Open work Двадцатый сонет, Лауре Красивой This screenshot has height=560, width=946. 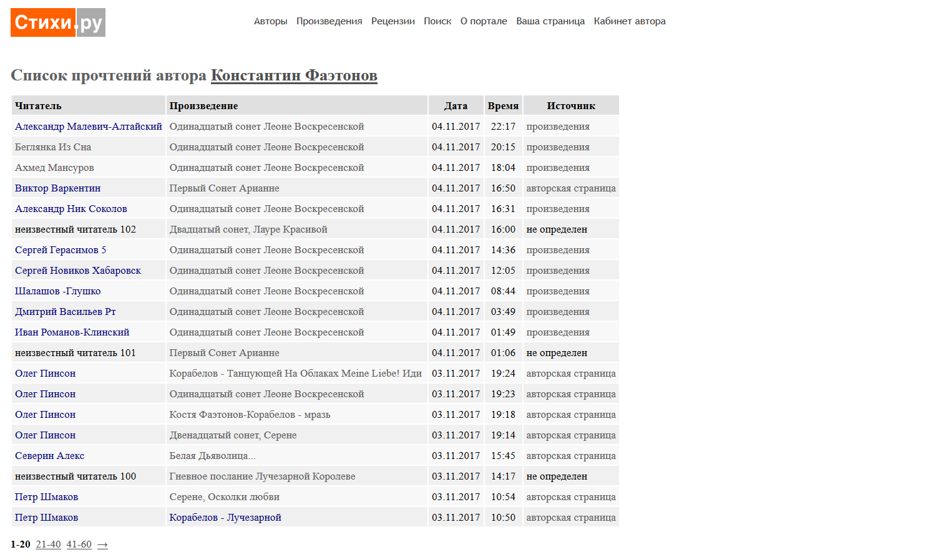248,229
